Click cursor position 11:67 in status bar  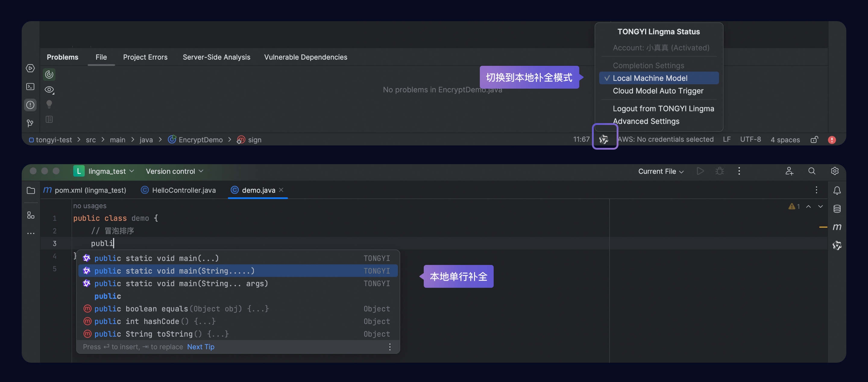(x=581, y=139)
